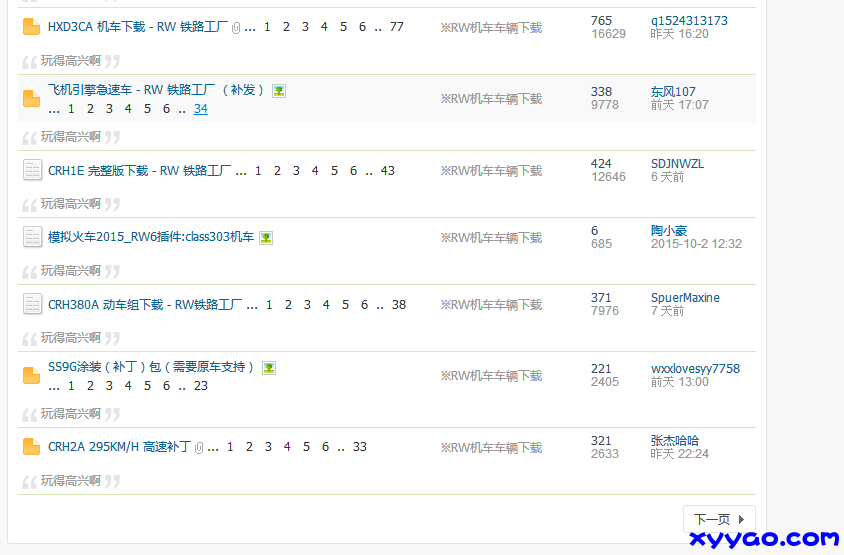844x555 pixels.
Task: Click folder icon of CRH2A 295KM/H thread
Action: [x=32, y=446]
